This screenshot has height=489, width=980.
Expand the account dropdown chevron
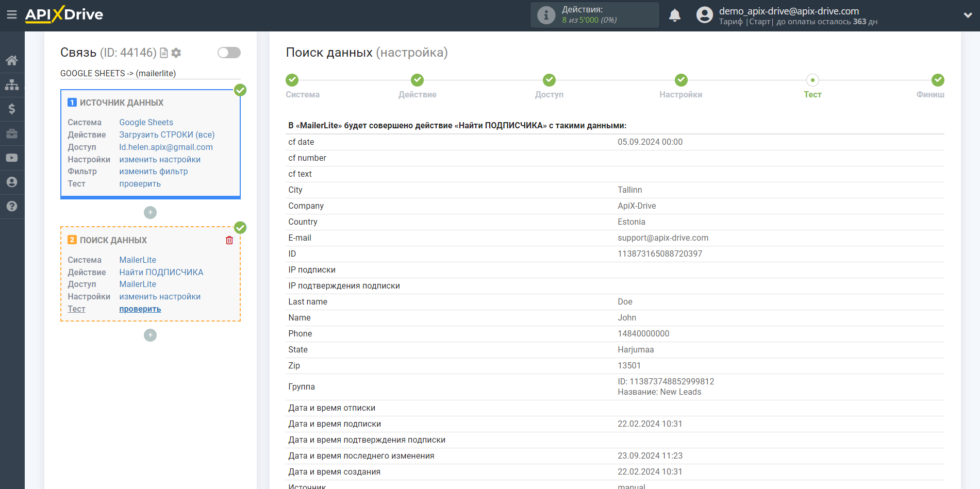pyautogui.click(x=968, y=15)
